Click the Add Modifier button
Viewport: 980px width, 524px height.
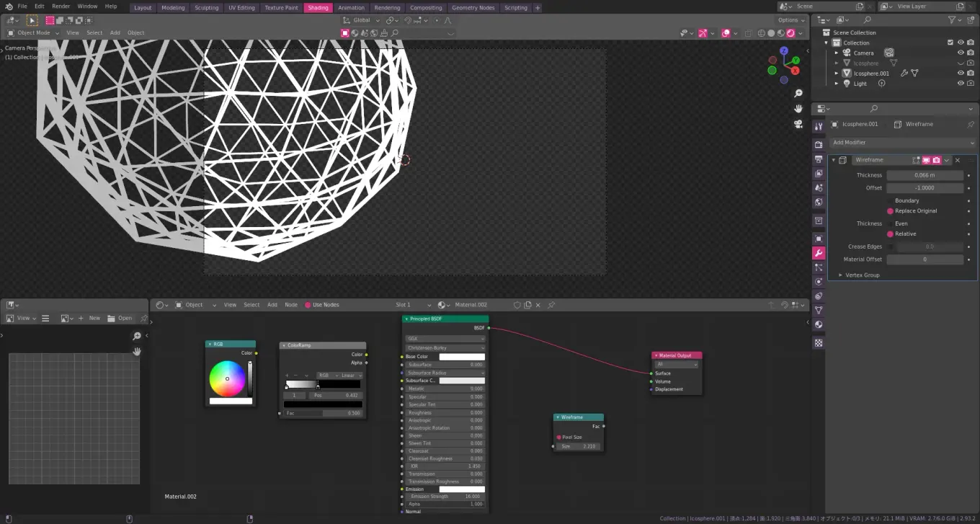pos(901,142)
